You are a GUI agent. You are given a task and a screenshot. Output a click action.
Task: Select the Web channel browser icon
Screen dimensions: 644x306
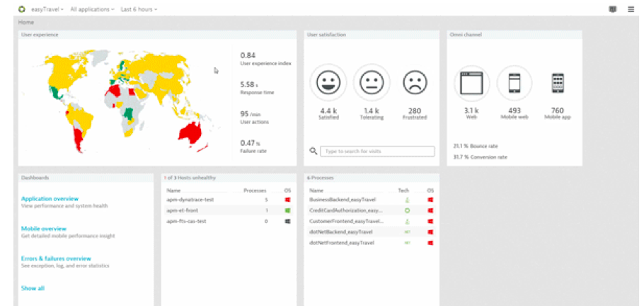pos(471,84)
